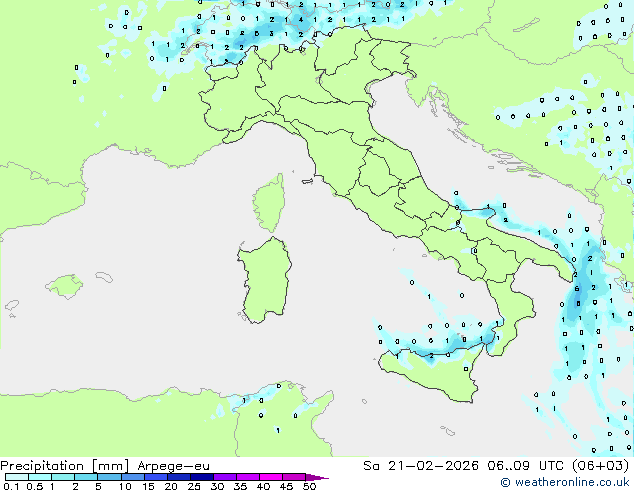Click the 25–30 mm navy legend swatch
634x490 pixels.
pyautogui.click(x=202, y=477)
